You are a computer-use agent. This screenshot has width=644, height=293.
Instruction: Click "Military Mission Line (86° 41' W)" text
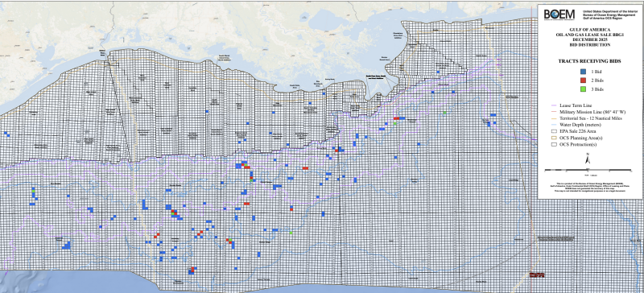pos(592,112)
